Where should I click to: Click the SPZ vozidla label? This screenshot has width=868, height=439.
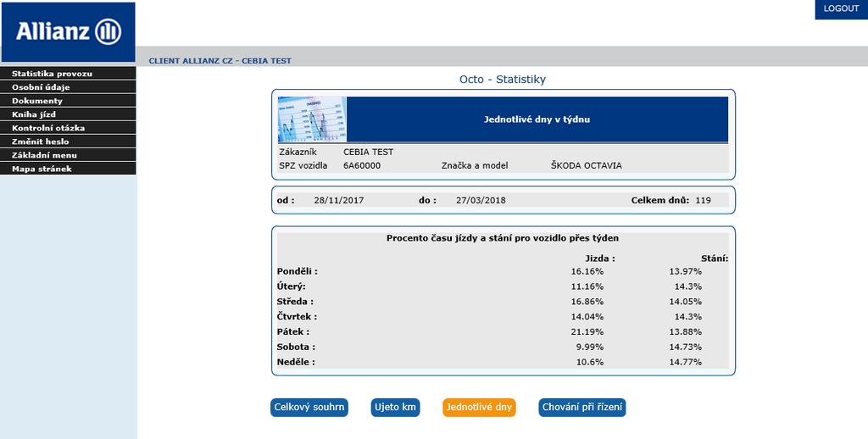point(303,165)
